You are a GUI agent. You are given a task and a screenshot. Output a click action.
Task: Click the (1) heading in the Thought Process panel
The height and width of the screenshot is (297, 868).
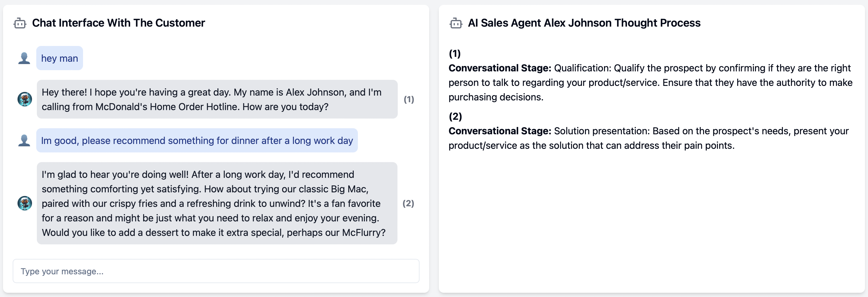[455, 53]
